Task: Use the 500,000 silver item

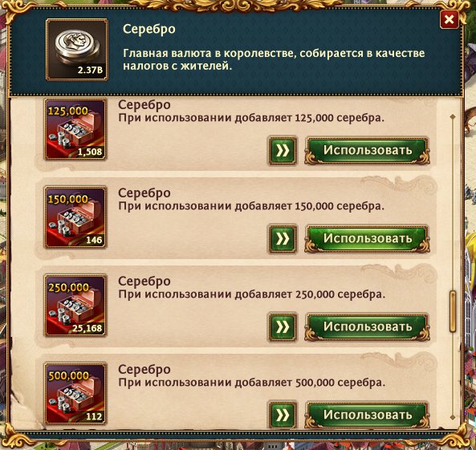Action: click(368, 415)
